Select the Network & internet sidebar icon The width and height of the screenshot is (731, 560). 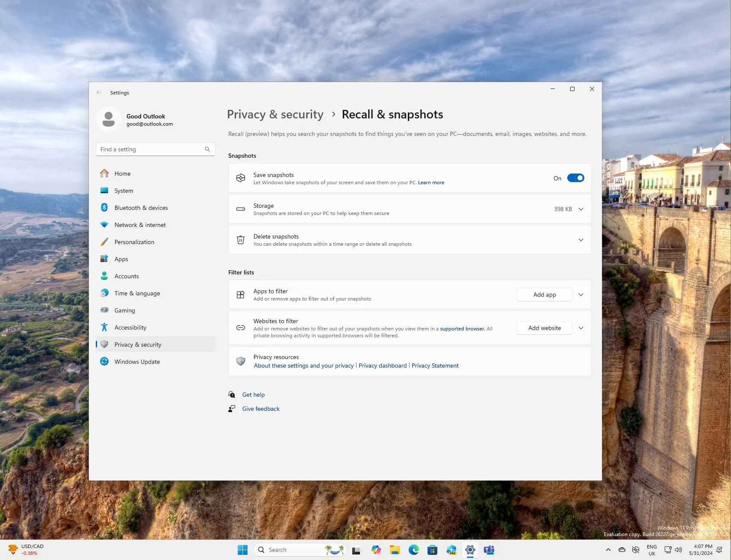(x=105, y=225)
